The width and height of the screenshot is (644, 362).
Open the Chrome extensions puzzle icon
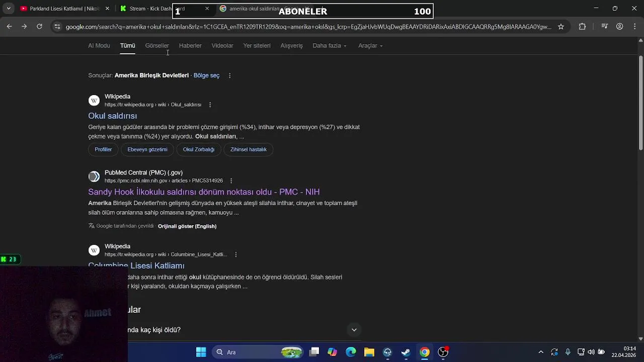click(582, 27)
